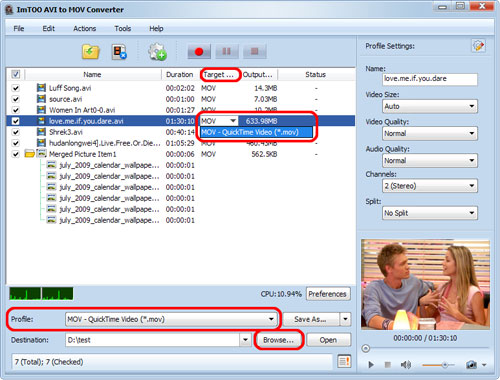Open the snapshot options arrow
This screenshot has height=380, width=500.
(484, 365)
